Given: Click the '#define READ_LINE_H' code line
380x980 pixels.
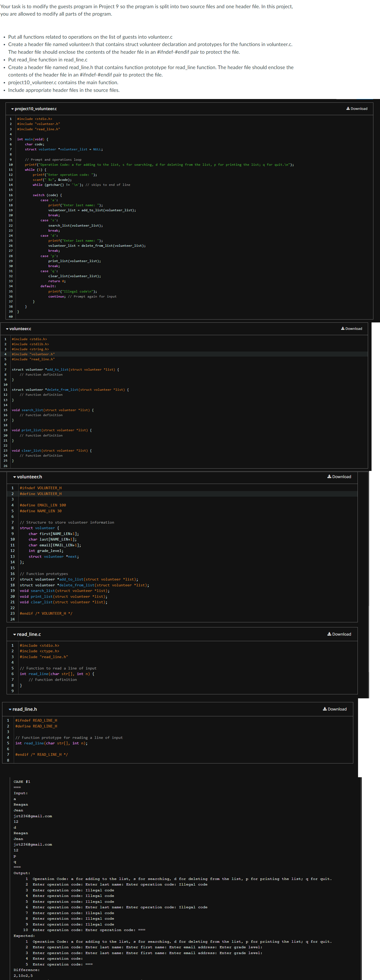Looking at the screenshot, I should point(36,726).
